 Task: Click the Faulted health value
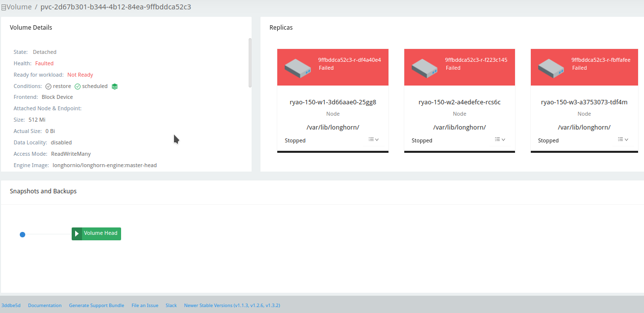point(44,63)
